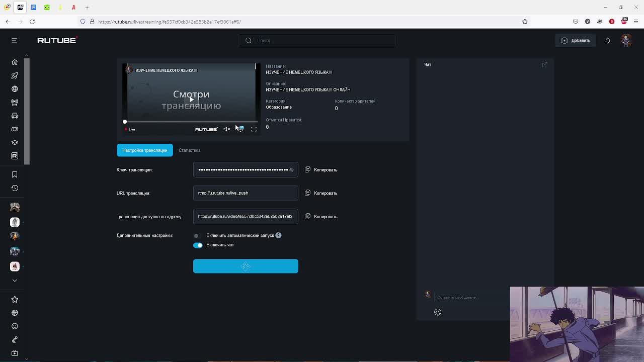Open the clock history sidebar icon
Image resolution: width=644 pixels, height=362 pixels.
click(15, 188)
